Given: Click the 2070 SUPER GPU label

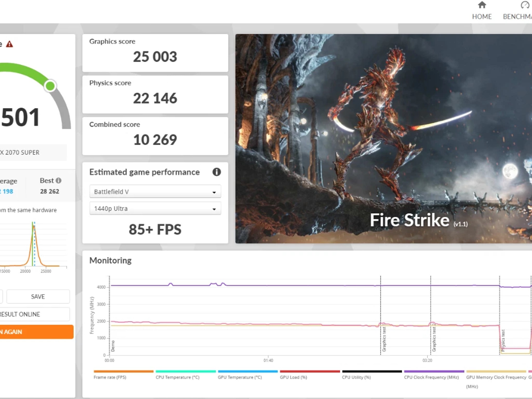Looking at the screenshot, I should [20, 152].
